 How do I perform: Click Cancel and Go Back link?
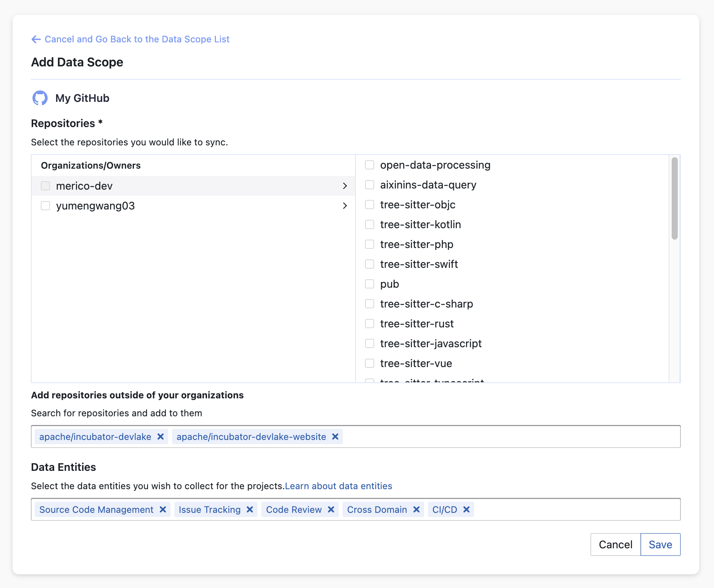coord(137,39)
